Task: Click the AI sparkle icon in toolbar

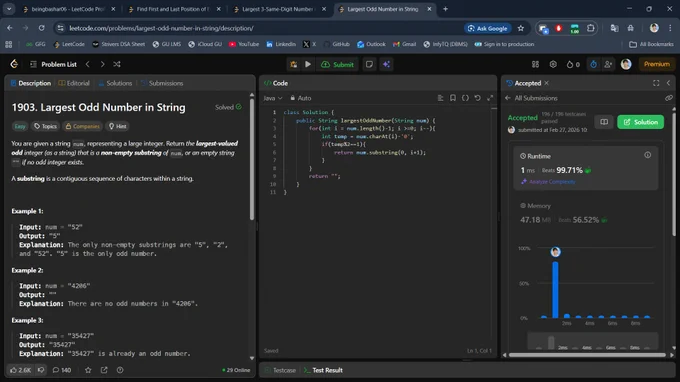Action: (x=386, y=64)
